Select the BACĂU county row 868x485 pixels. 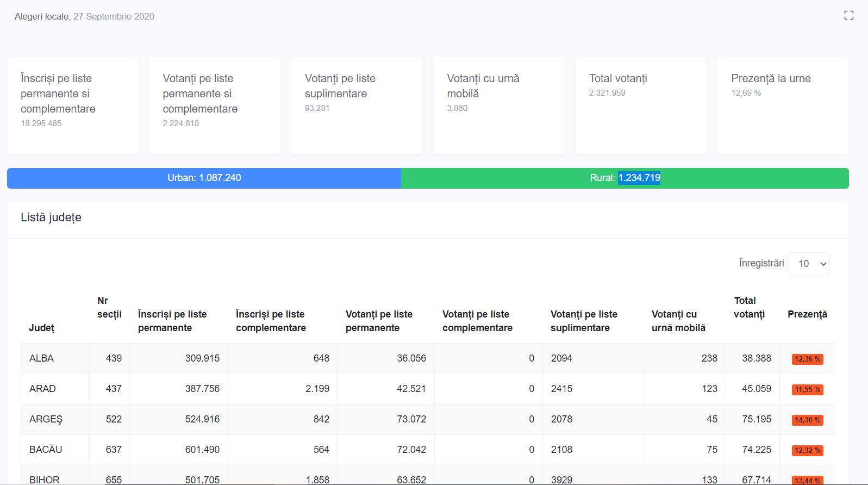tap(46, 450)
